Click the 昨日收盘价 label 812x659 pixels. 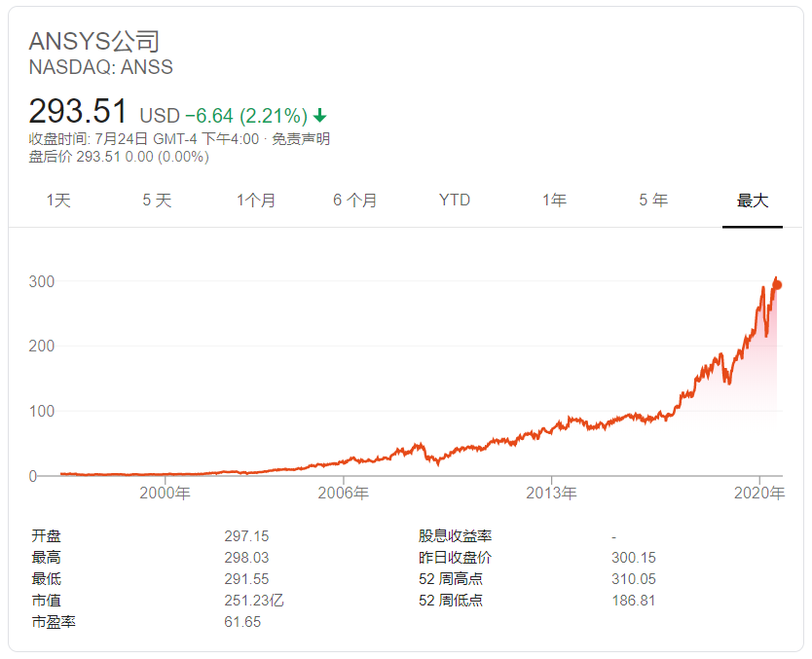(456, 558)
